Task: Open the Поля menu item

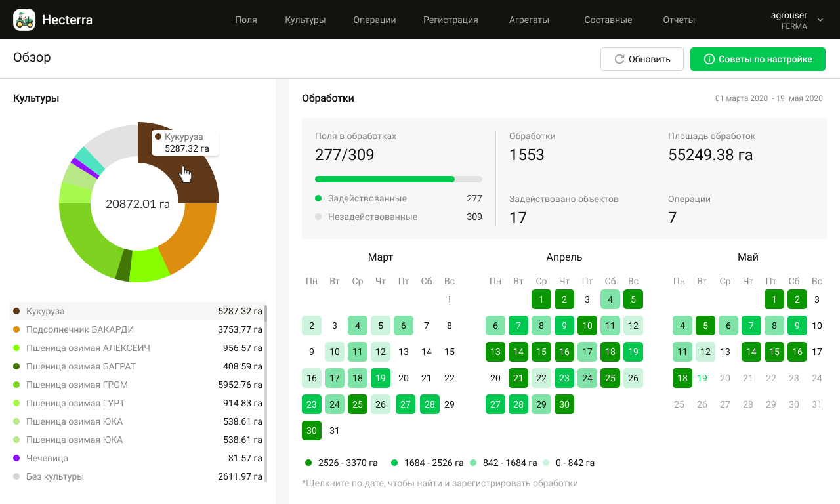Action: click(x=246, y=20)
